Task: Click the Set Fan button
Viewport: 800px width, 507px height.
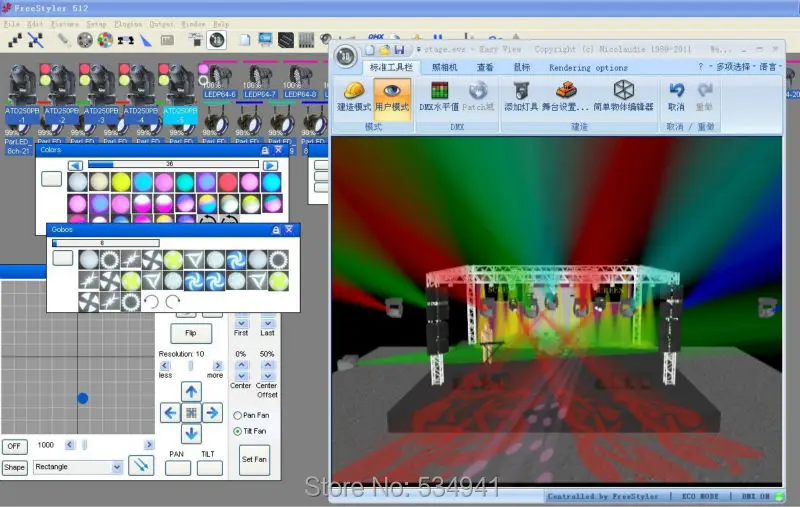Action: tap(254, 460)
